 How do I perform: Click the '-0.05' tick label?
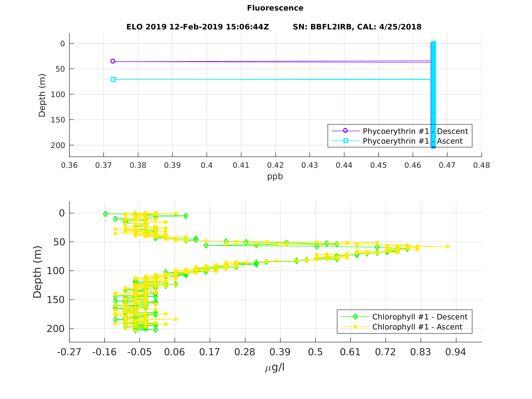click(x=140, y=352)
